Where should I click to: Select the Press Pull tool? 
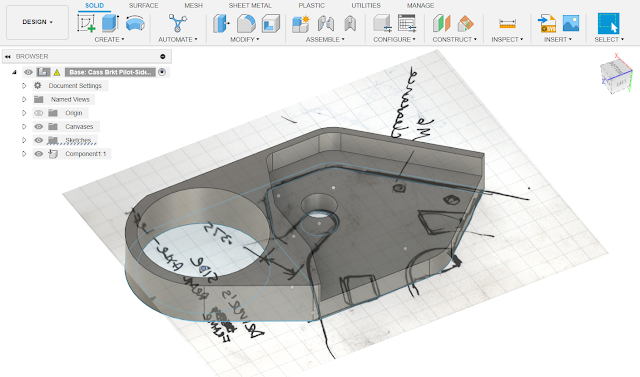221,23
